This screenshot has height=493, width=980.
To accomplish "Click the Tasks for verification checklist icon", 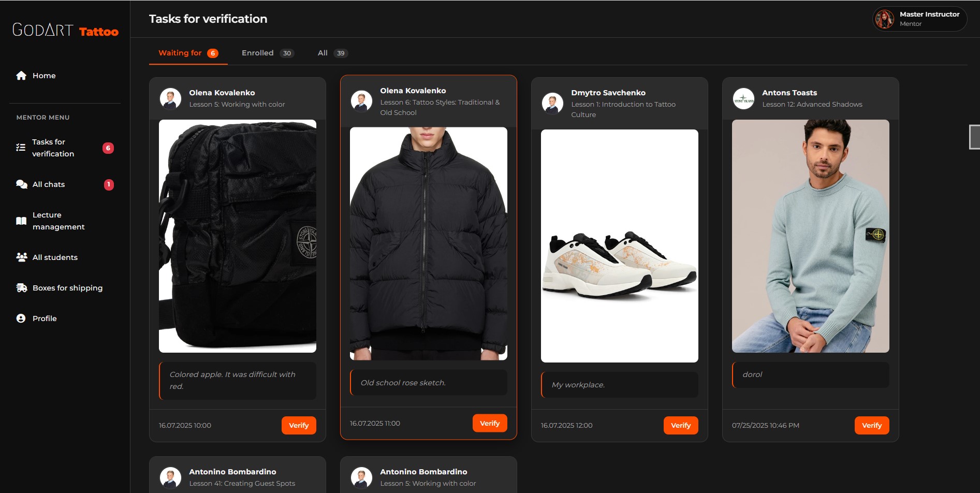I will (21, 148).
